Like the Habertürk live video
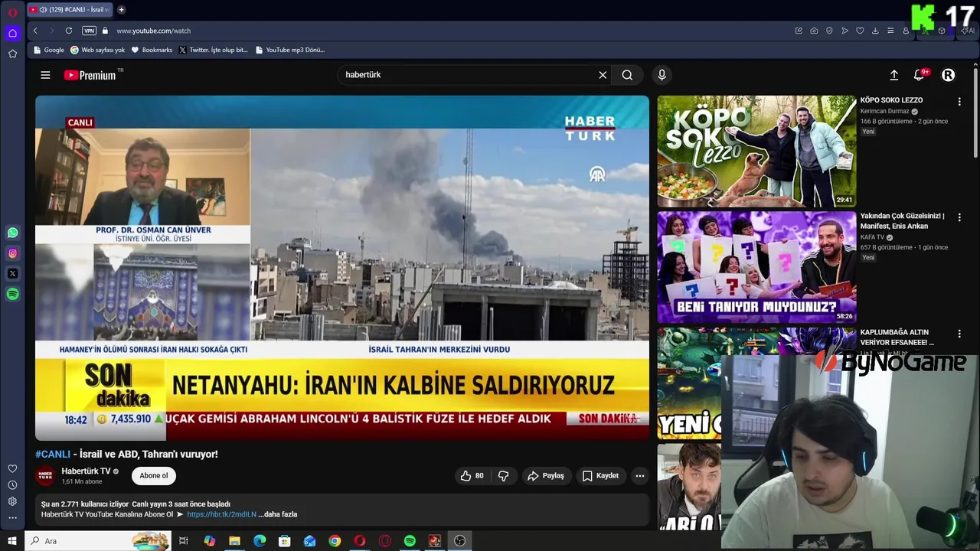This screenshot has height=551, width=980. pyautogui.click(x=472, y=476)
